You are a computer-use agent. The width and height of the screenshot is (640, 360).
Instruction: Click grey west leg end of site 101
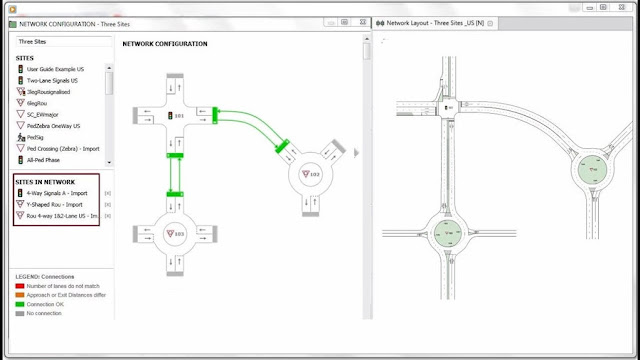[x=135, y=116]
